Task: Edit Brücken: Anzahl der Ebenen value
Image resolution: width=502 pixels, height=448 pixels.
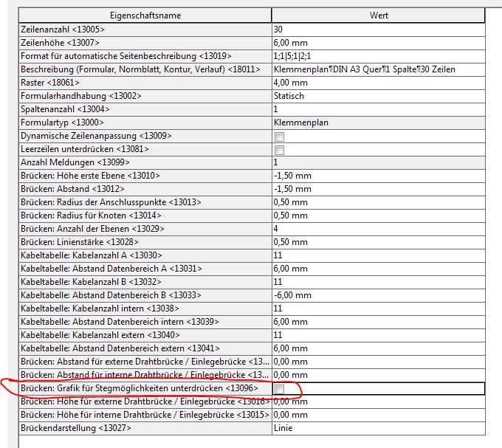Action: click(379, 229)
